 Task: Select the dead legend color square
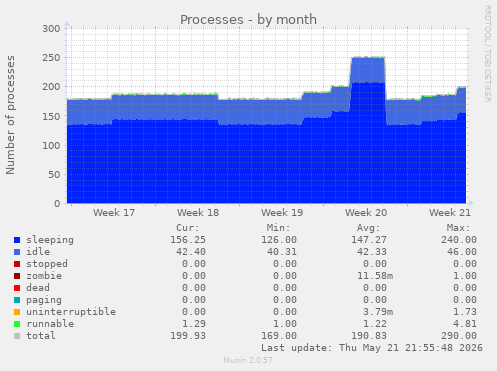coord(17,288)
